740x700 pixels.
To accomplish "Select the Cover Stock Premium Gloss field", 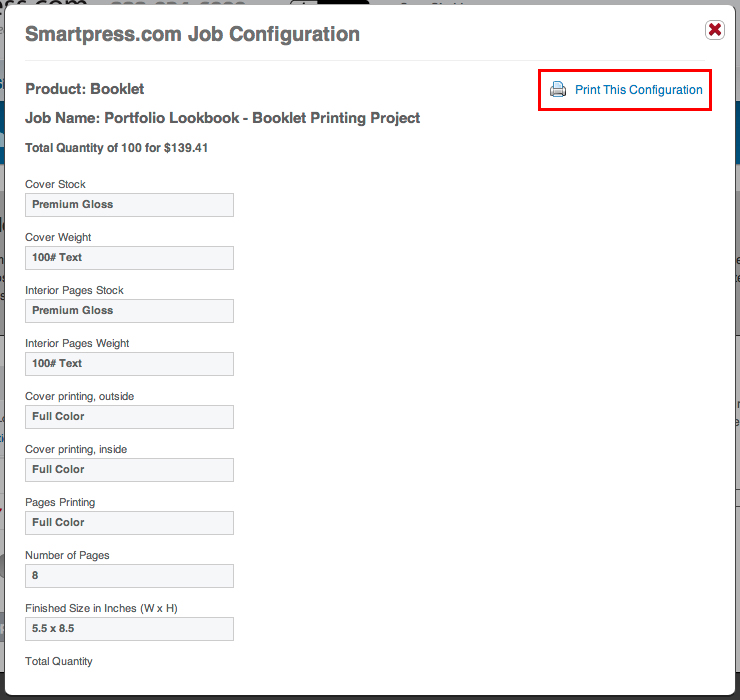I will (x=129, y=205).
